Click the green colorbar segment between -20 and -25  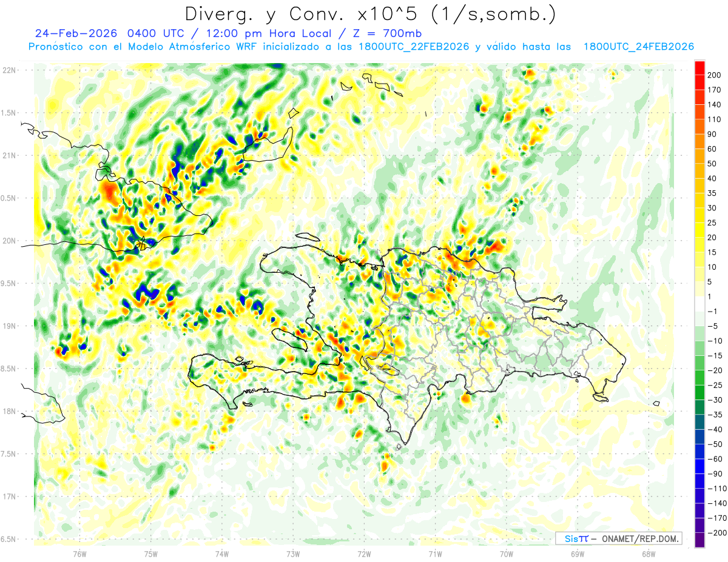[x=699, y=378]
